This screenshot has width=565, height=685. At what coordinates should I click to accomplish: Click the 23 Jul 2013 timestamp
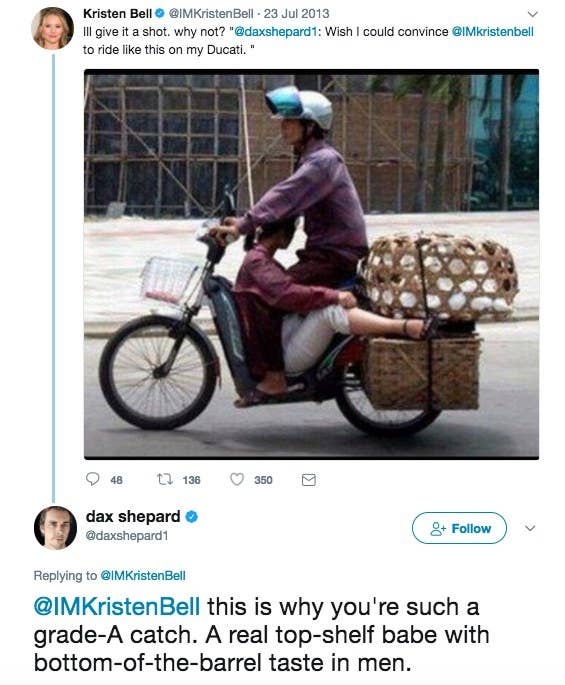[x=296, y=14]
